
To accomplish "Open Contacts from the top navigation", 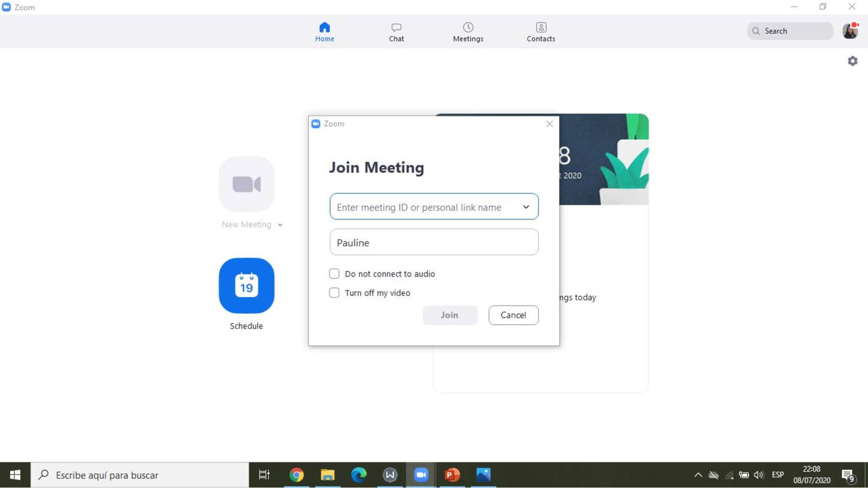I will point(541,32).
